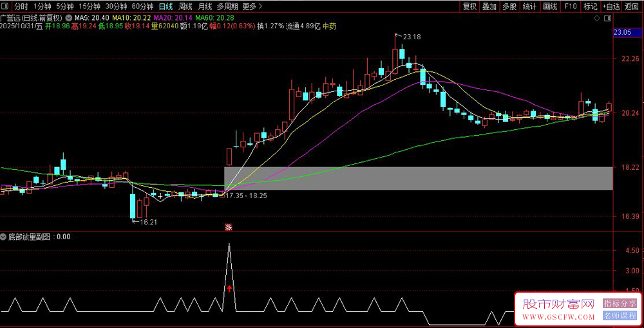644x328 pixels.
Task: Select the 60分钟 period tab
Action: pyautogui.click(x=142, y=6)
